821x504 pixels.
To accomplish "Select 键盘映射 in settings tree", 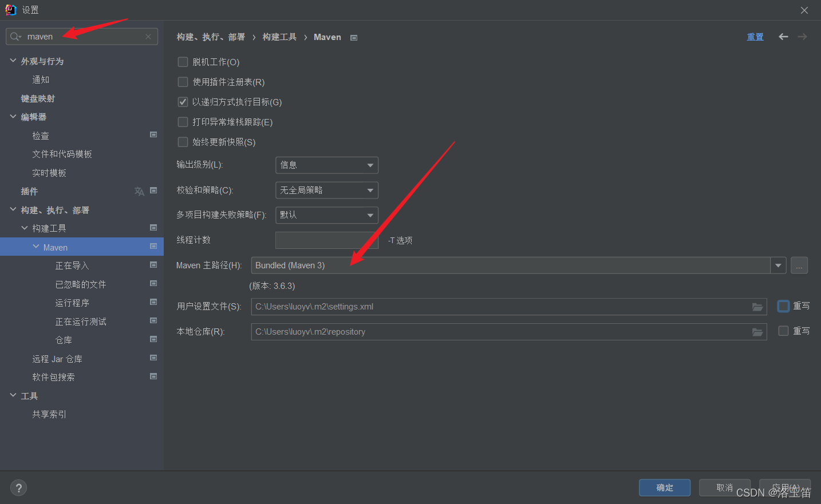I will pos(38,98).
